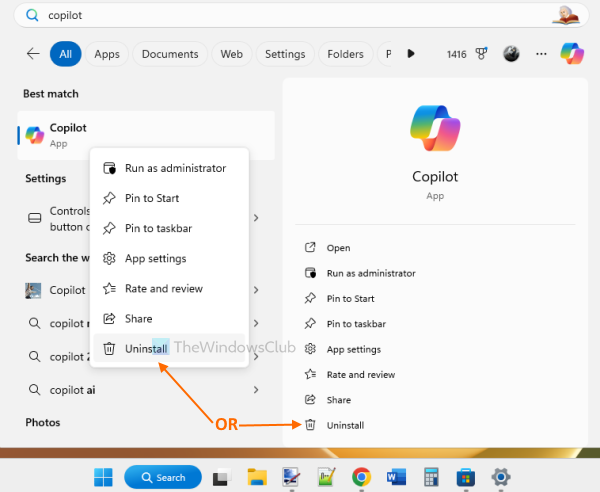Open the Copilot web result with picture
This screenshot has height=492, width=600.
57,290
